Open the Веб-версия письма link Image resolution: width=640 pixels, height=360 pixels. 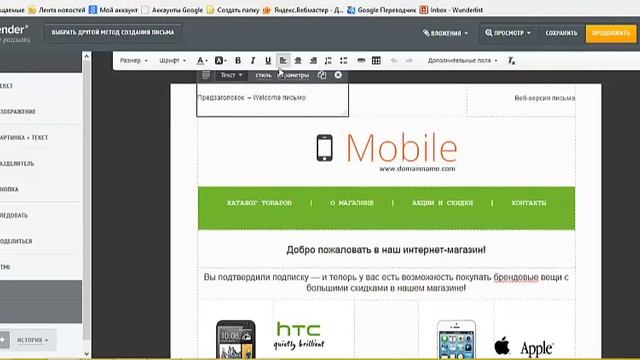point(544,98)
